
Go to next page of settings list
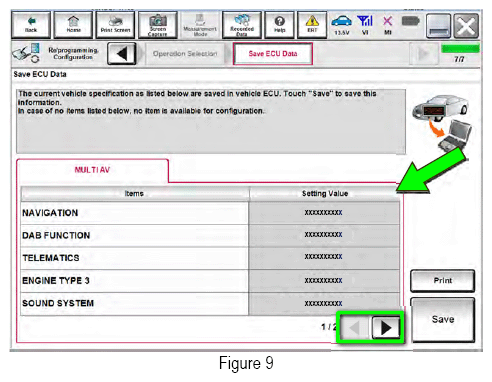(386, 328)
